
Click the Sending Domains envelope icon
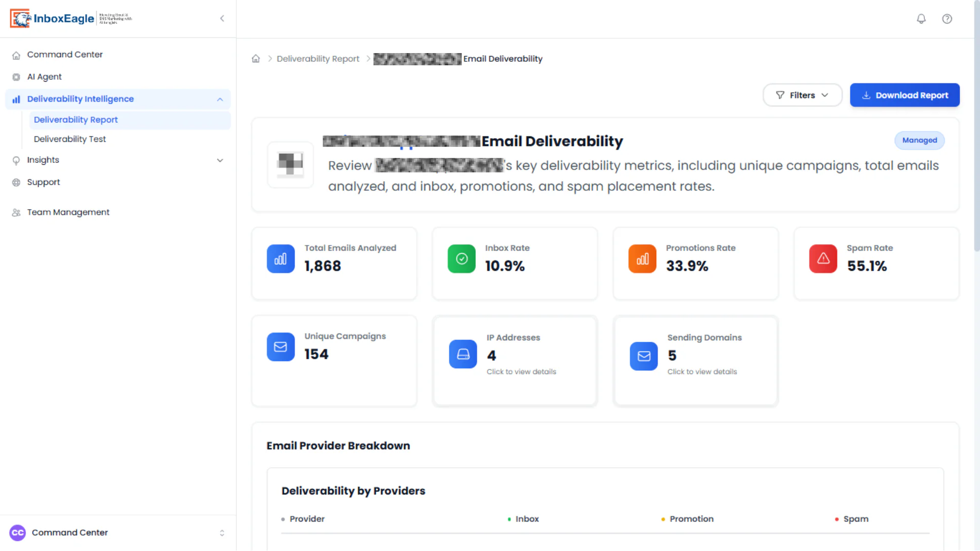point(644,356)
